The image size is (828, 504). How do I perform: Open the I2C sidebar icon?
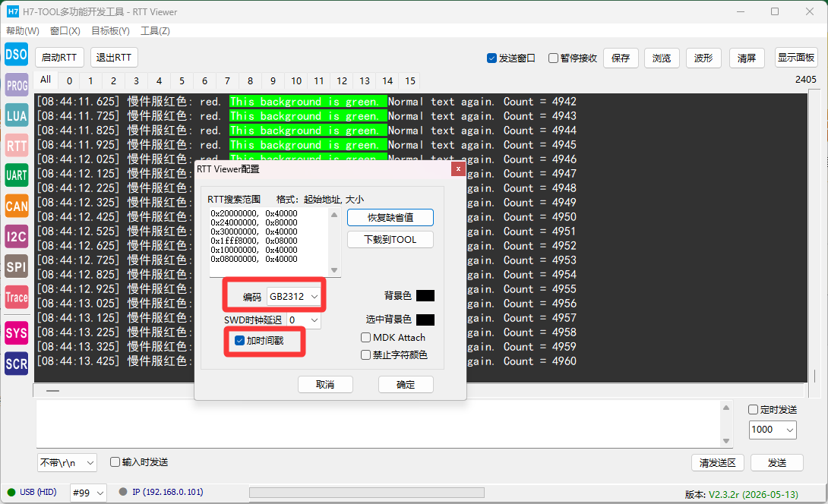pos(17,236)
